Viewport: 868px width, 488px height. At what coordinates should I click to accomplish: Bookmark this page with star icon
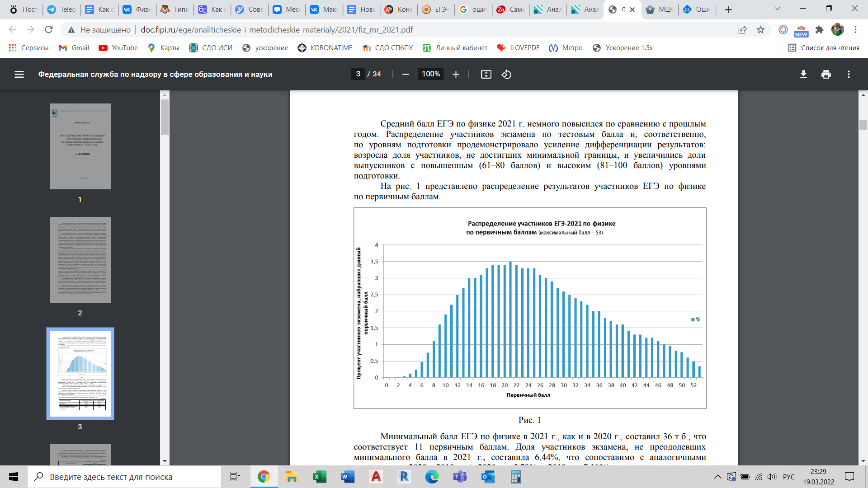[760, 30]
